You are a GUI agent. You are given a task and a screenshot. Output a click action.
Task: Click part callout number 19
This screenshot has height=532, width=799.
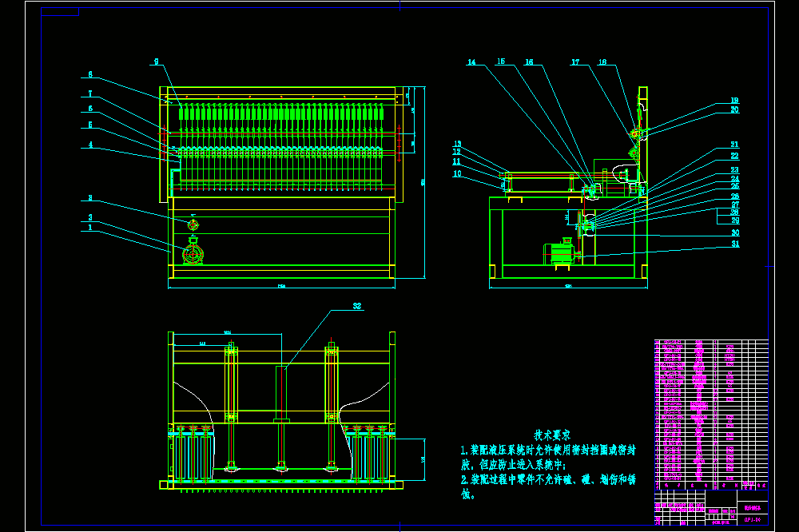(x=734, y=101)
